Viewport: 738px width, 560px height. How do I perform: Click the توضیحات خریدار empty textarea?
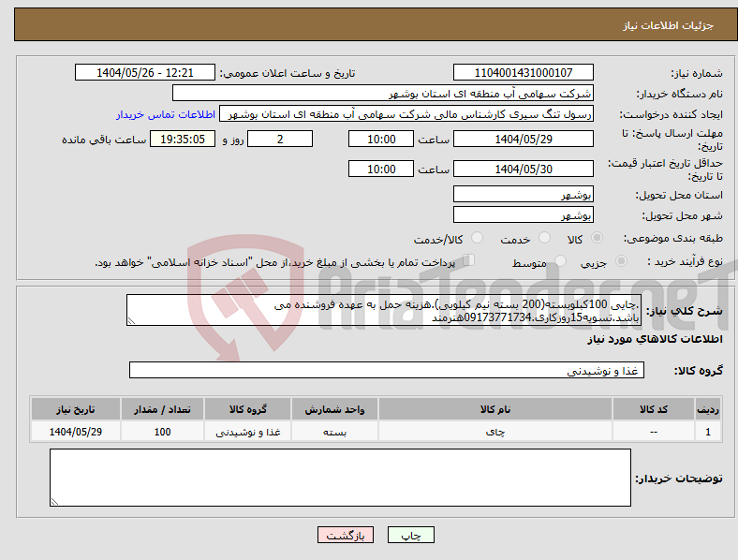point(340,478)
